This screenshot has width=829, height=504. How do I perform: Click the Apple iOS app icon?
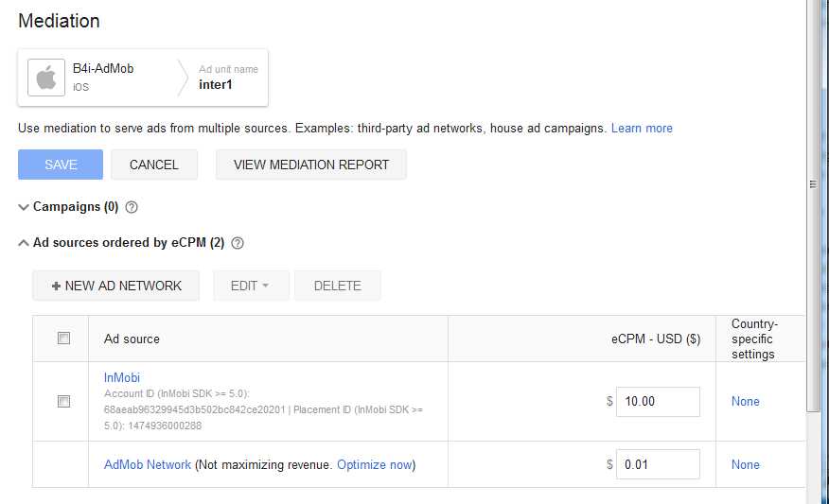(46, 78)
